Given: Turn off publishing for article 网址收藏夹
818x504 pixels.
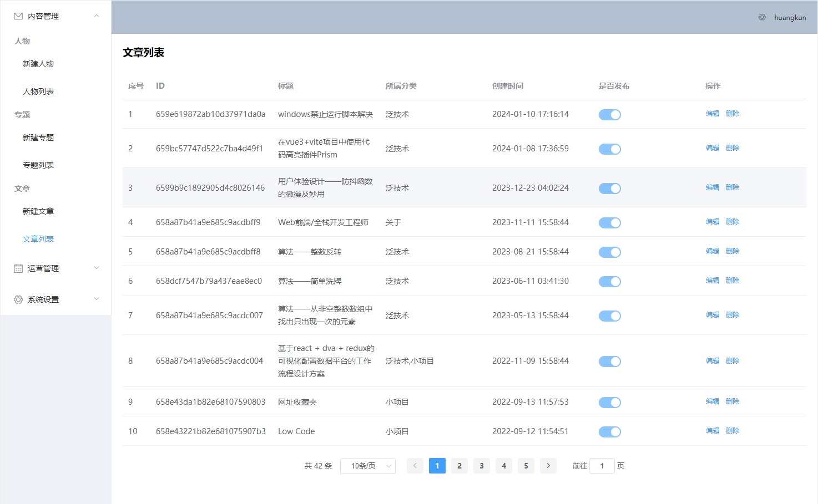Looking at the screenshot, I should coord(609,402).
